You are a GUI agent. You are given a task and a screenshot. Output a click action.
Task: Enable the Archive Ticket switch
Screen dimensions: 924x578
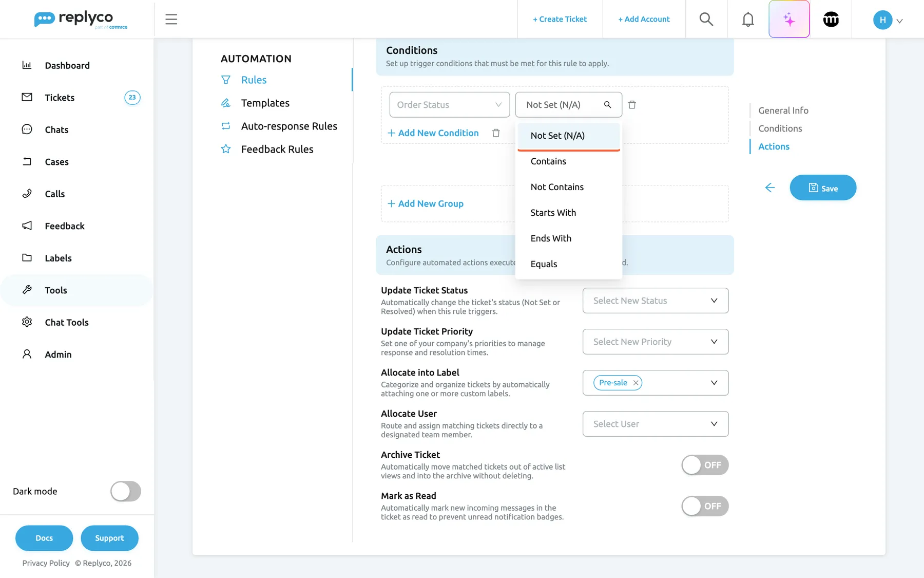click(705, 465)
